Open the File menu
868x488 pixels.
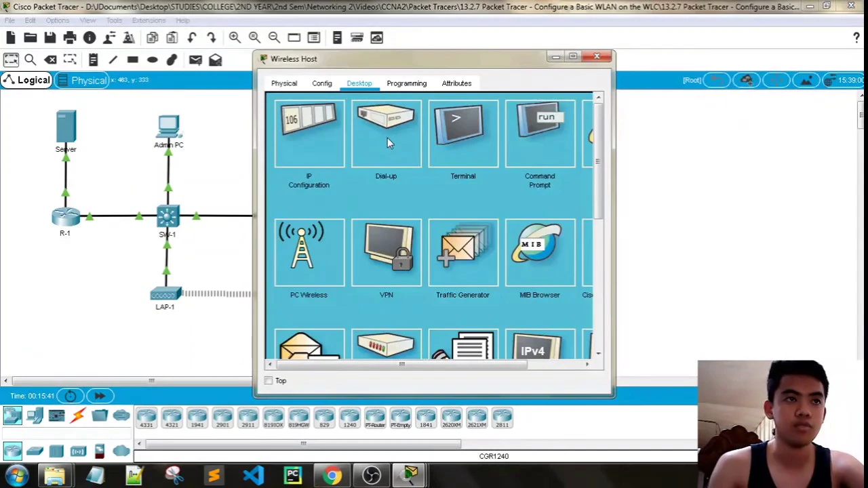point(9,20)
